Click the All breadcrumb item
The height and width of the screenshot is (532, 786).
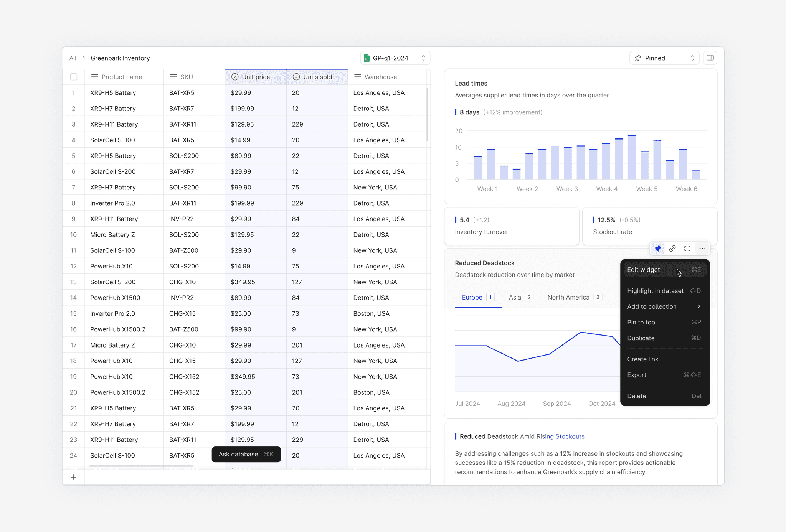pyautogui.click(x=73, y=58)
